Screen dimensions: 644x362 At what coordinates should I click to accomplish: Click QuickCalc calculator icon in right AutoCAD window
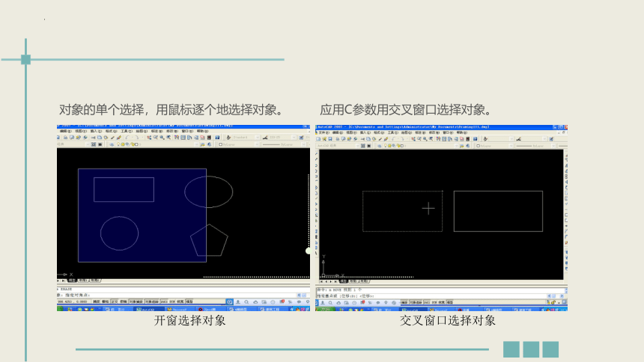point(468,139)
